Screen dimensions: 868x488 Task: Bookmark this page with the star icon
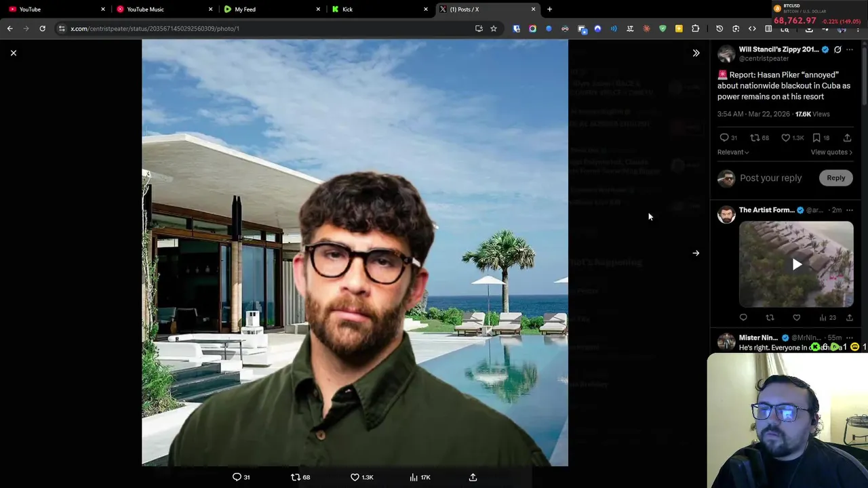point(494,28)
